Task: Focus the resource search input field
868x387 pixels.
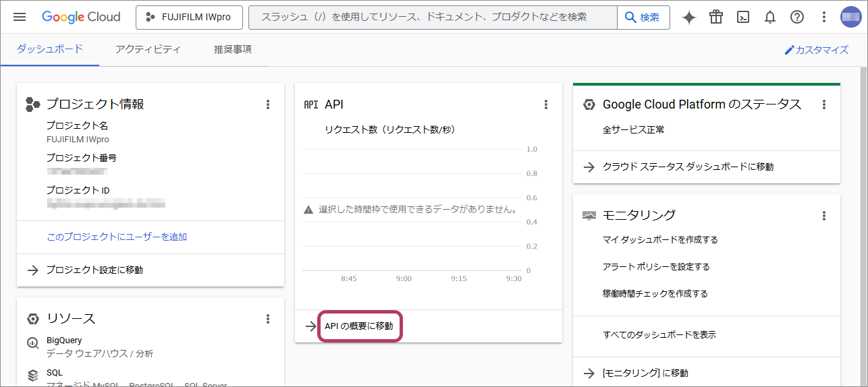Action: pos(432,18)
